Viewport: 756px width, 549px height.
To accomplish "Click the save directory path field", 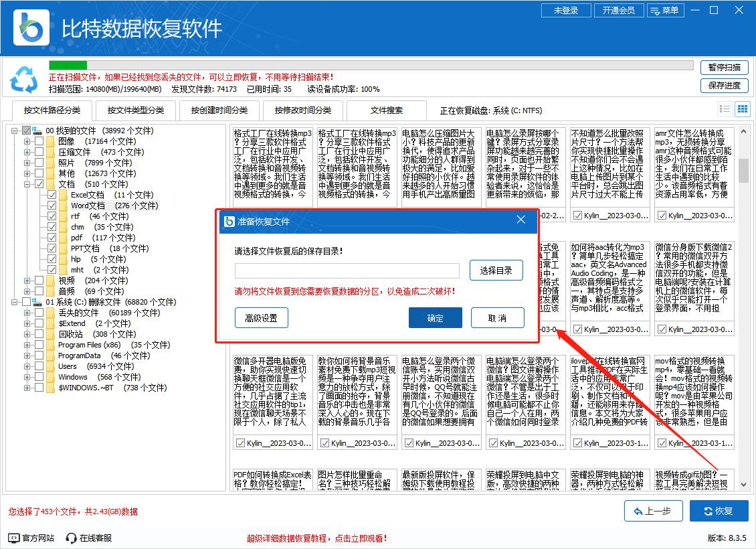I will coord(347,270).
